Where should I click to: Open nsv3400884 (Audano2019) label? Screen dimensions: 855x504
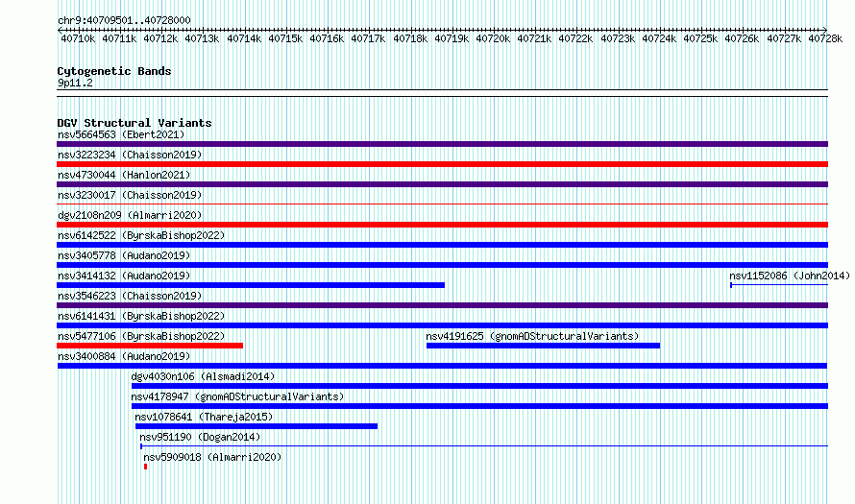(124, 356)
